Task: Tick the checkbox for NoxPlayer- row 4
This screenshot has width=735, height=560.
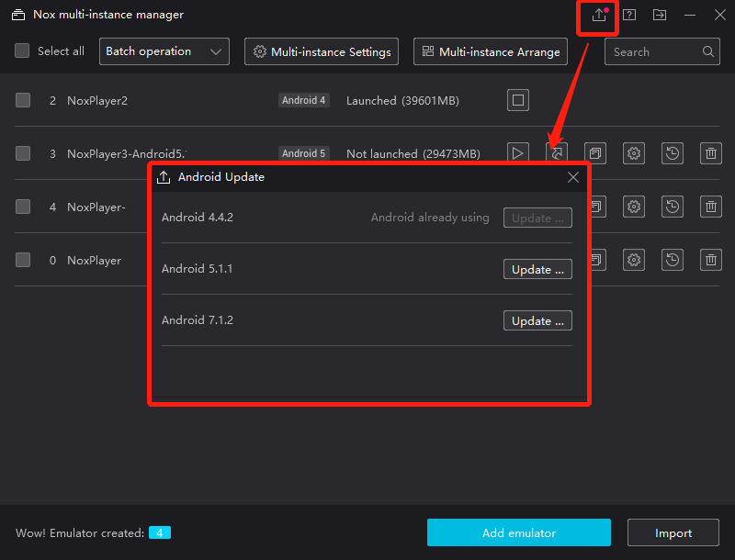Action: pos(22,207)
